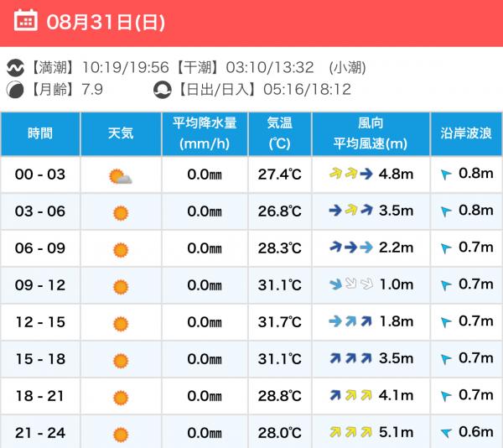Click the sunny icon in 09 - 12 row
Viewport: 503px width, 448px height.
(121, 287)
